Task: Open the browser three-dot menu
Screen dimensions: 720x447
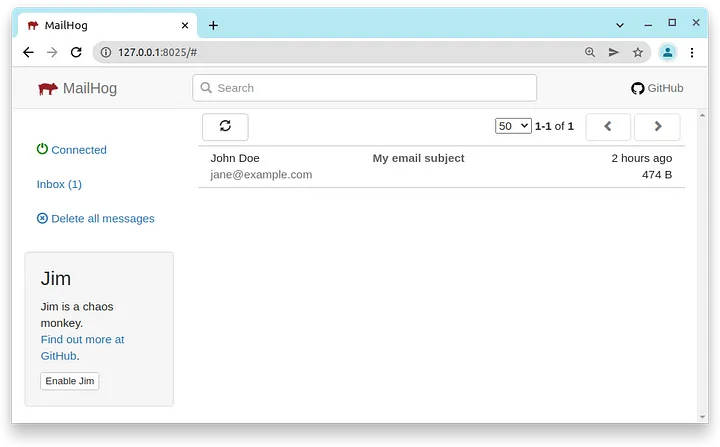Action: point(692,52)
